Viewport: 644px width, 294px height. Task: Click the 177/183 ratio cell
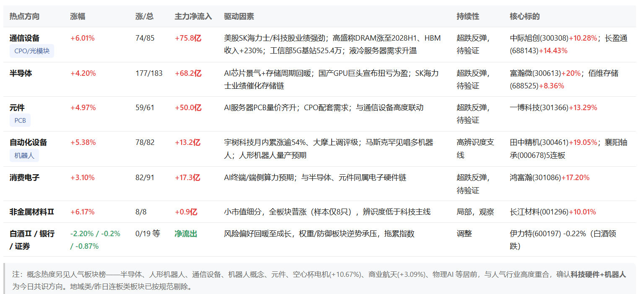coord(149,73)
